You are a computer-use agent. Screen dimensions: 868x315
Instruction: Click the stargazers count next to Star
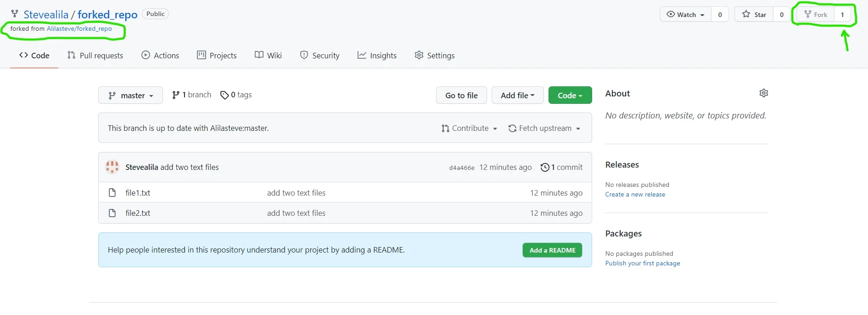[782, 15]
